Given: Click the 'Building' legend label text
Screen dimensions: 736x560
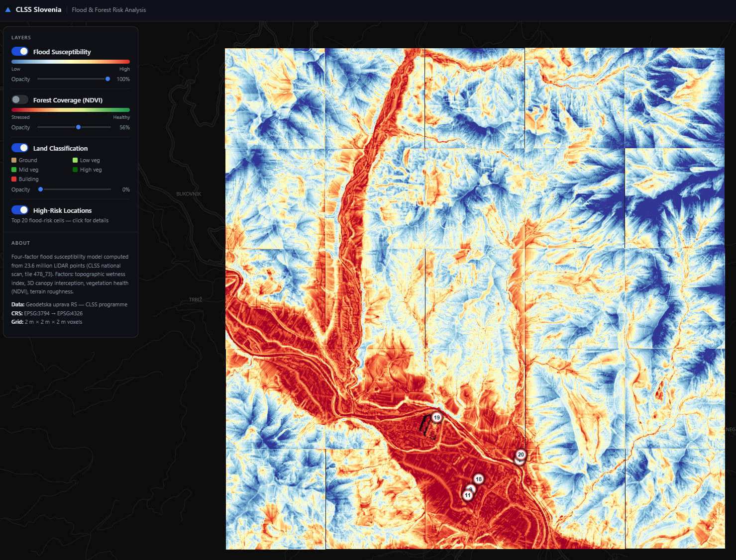Looking at the screenshot, I should pyautogui.click(x=28, y=179).
